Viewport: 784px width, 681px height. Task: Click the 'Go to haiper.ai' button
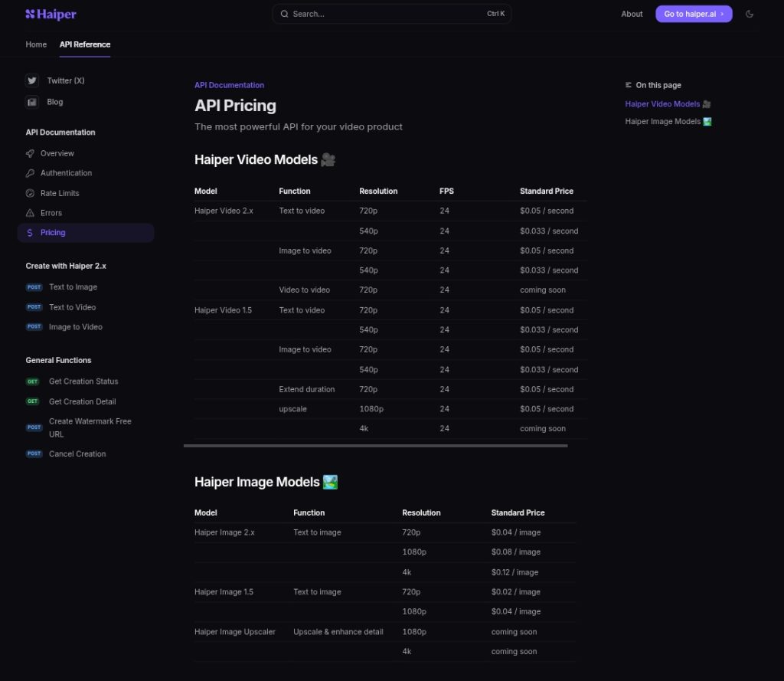tap(694, 13)
